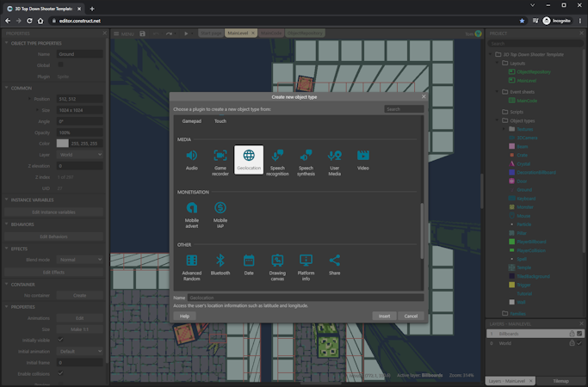Choose the Mobile advert plugin
Screen dimensions: 588x387
[x=191, y=208]
